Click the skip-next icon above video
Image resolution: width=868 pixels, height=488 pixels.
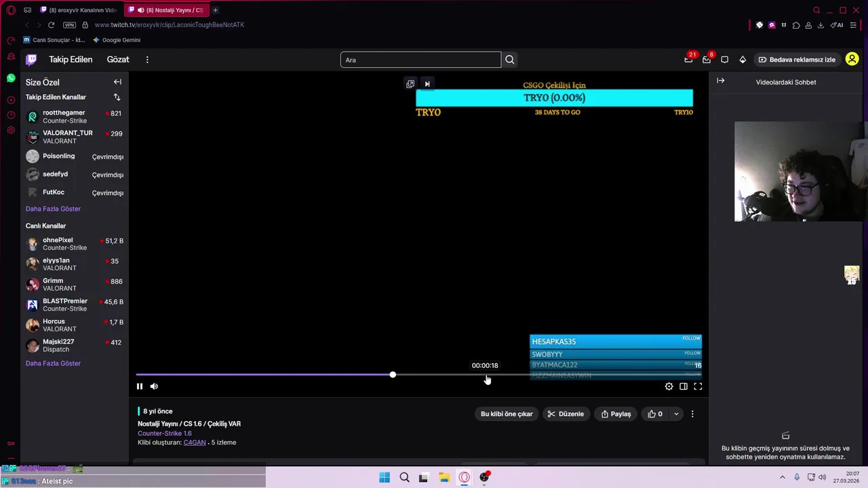tap(427, 84)
